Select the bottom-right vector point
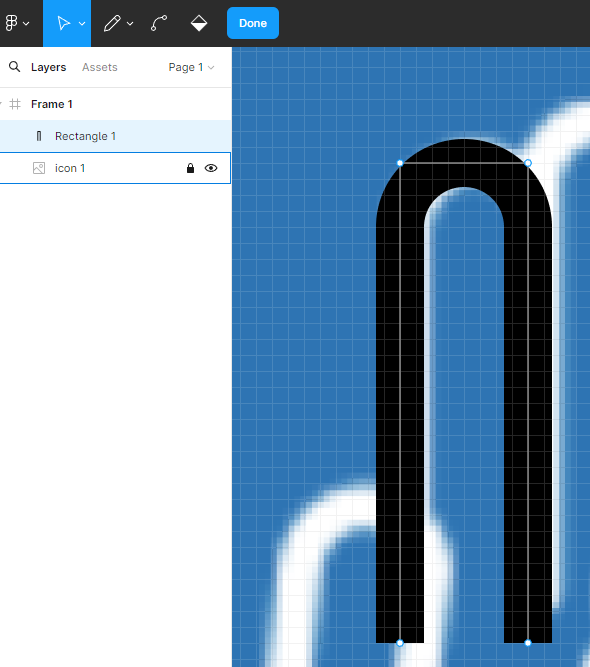This screenshot has height=667, width=590. pyautogui.click(x=528, y=643)
